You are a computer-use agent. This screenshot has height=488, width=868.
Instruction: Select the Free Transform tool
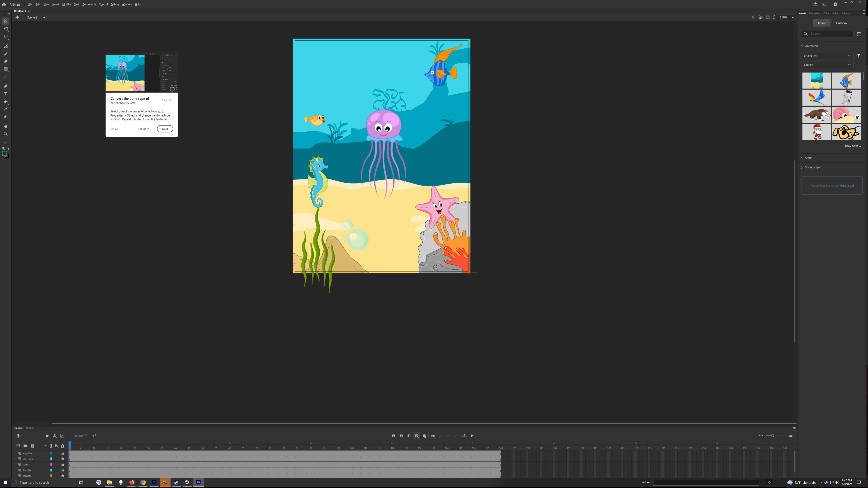pos(6,29)
